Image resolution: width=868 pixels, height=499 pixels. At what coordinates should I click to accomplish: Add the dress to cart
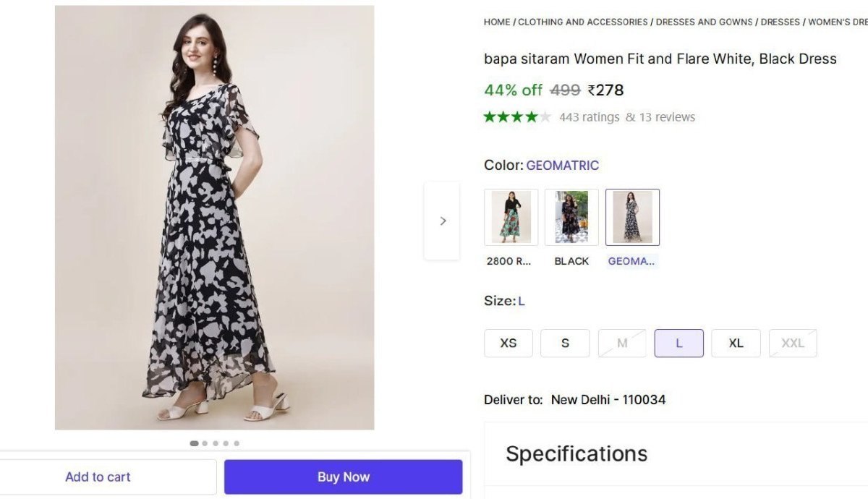(98, 477)
